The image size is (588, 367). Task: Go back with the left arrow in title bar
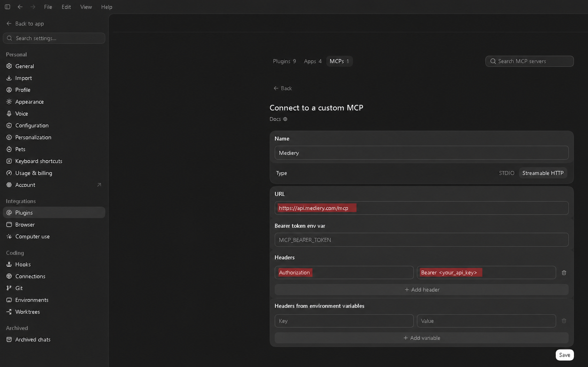20,7
